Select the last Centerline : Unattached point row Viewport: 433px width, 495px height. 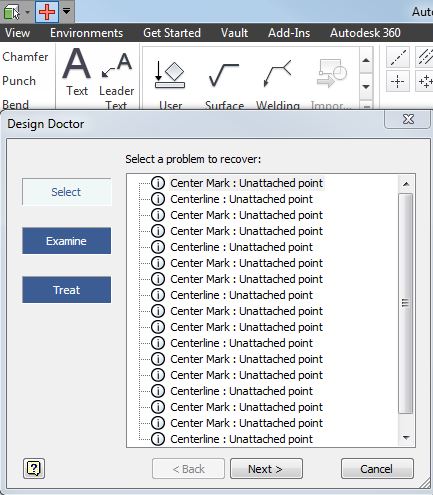click(242, 439)
